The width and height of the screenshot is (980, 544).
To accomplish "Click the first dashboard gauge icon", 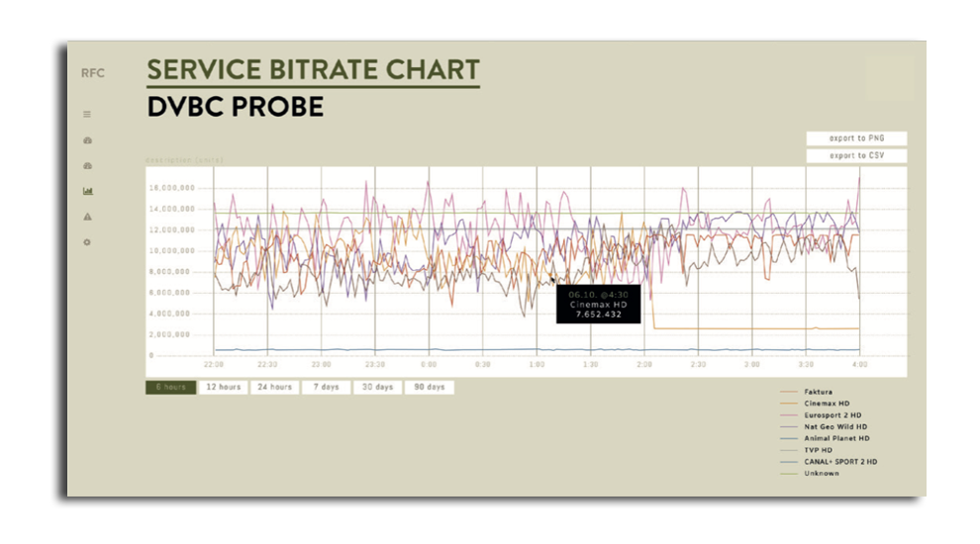I will (x=87, y=140).
